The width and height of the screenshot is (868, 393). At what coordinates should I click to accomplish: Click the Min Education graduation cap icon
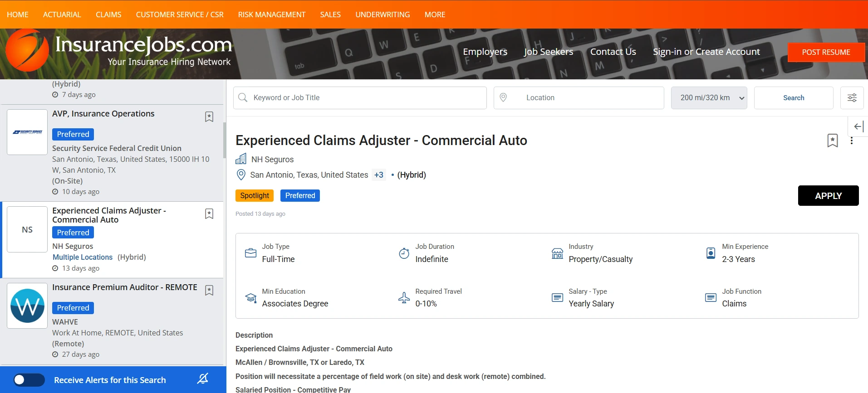pos(251,298)
